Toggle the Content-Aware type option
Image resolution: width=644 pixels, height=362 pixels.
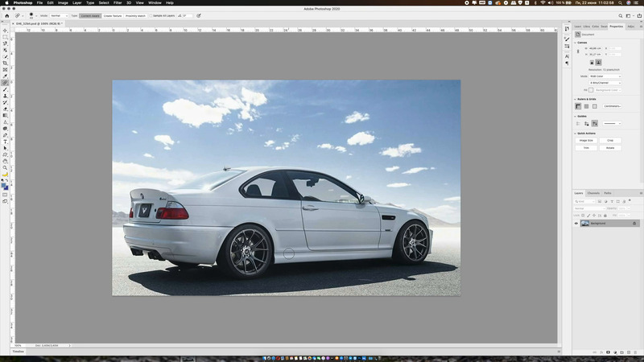point(89,15)
